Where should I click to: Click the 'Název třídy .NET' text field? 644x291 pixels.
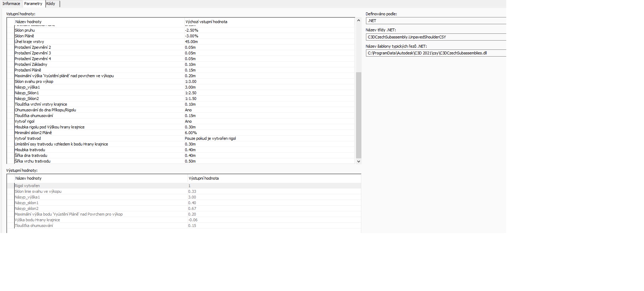[x=436, y=37]
